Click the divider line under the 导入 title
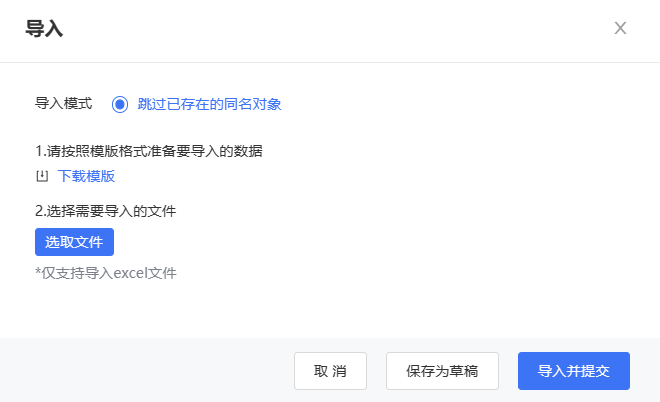The width and height of the screenshot is (660, 402). (x=330, y=63)
